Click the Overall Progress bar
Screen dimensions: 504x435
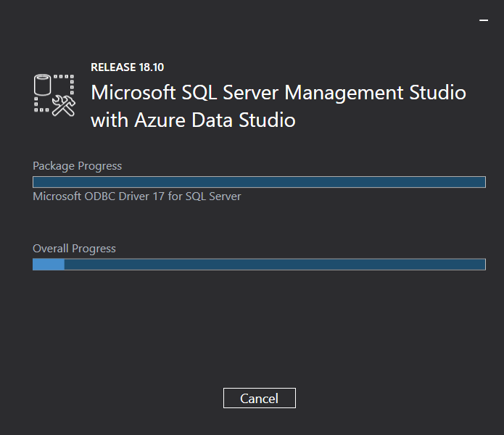259,265
